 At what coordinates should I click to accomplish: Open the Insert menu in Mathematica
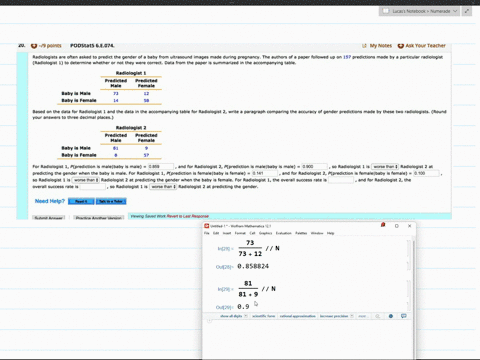(x=227, y=233)
